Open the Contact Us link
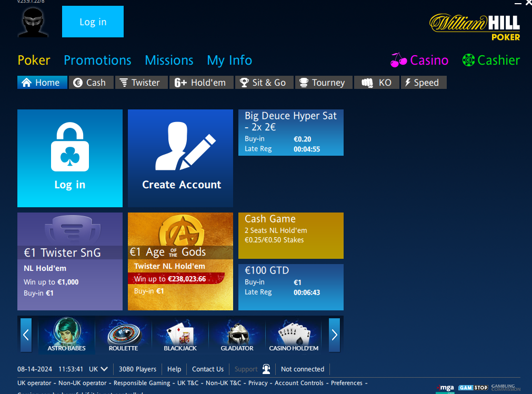Screen dimensions: 532x394 click(208, 369)
